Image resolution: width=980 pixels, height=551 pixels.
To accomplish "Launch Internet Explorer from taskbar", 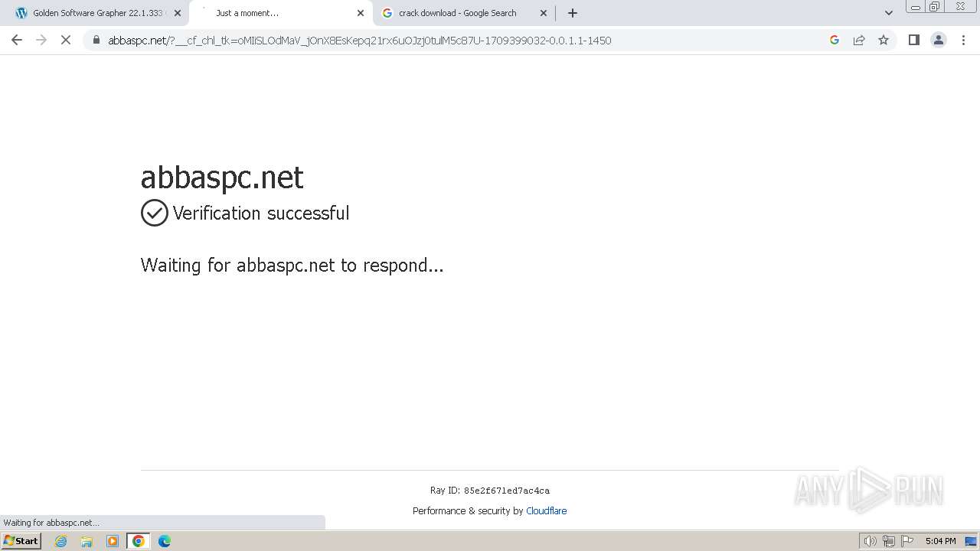I will coord(61,541).
